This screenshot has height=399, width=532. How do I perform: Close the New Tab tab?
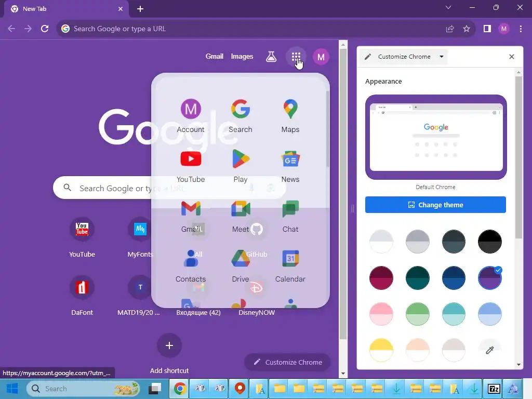(121, 9)
